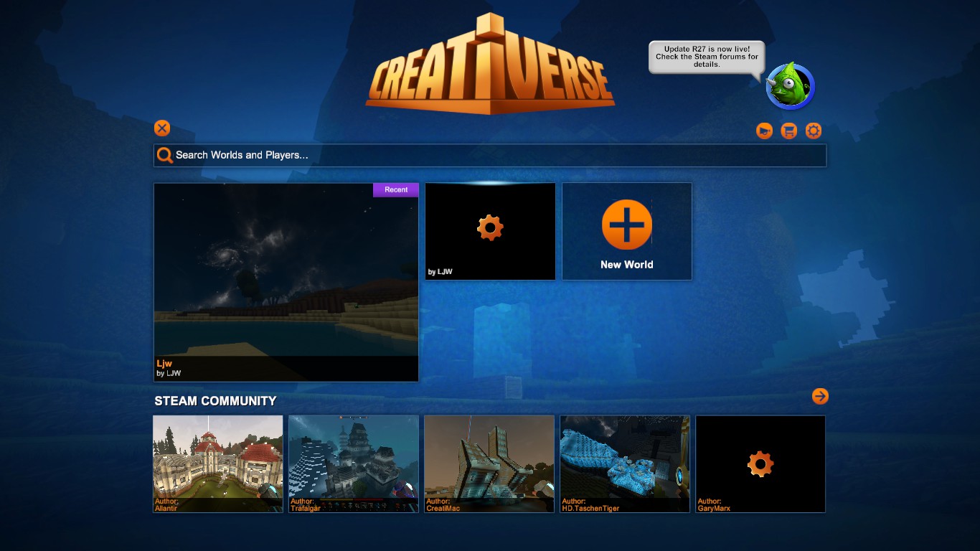Screen dimensions: 980x551
Task: Create a world with the New World tile
Action: click(x=627, y=231)
